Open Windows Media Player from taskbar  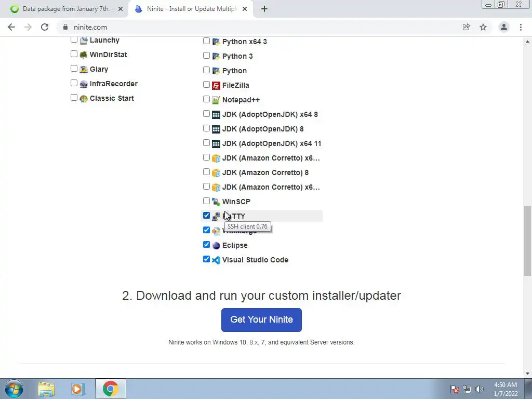coord(77,389)
